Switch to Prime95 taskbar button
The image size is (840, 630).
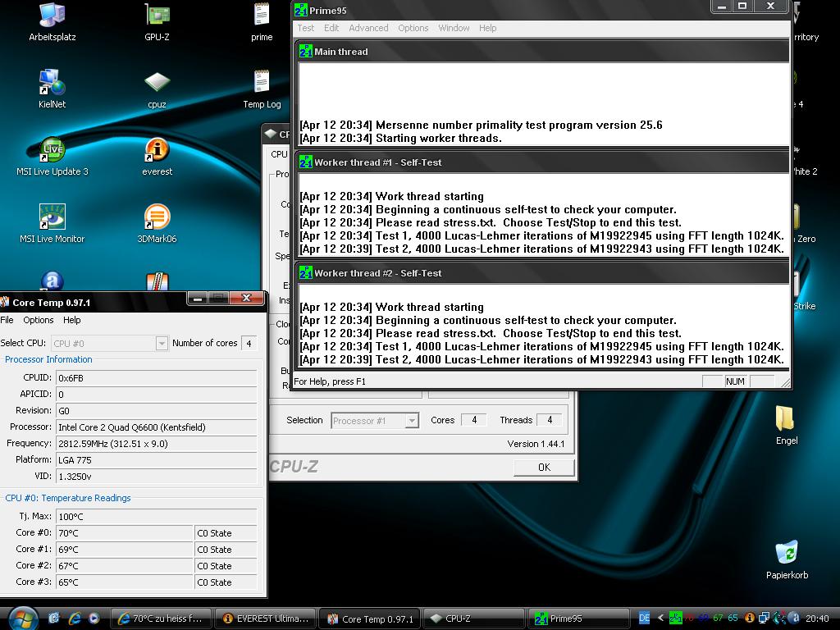click(x=578, y=619)
